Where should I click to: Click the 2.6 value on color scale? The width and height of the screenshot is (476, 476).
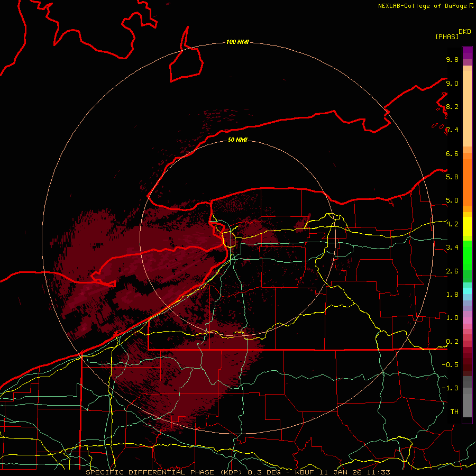(x=452, y=271)
